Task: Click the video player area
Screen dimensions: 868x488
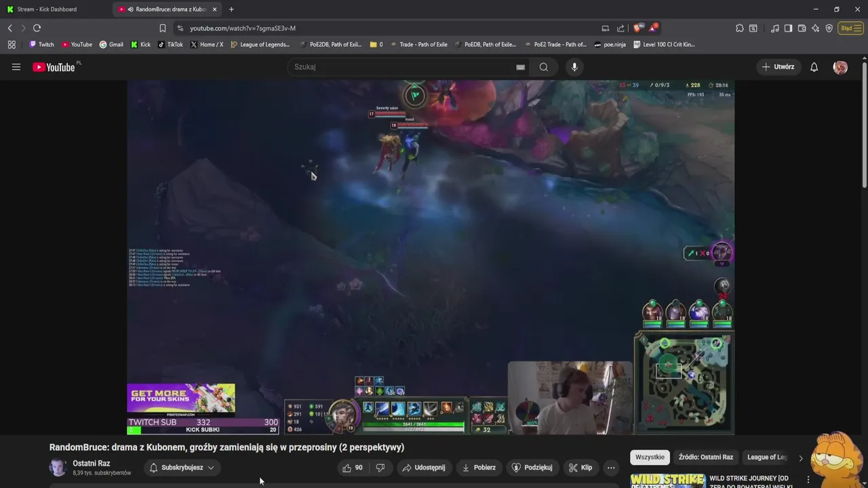Action: [431, 258]
